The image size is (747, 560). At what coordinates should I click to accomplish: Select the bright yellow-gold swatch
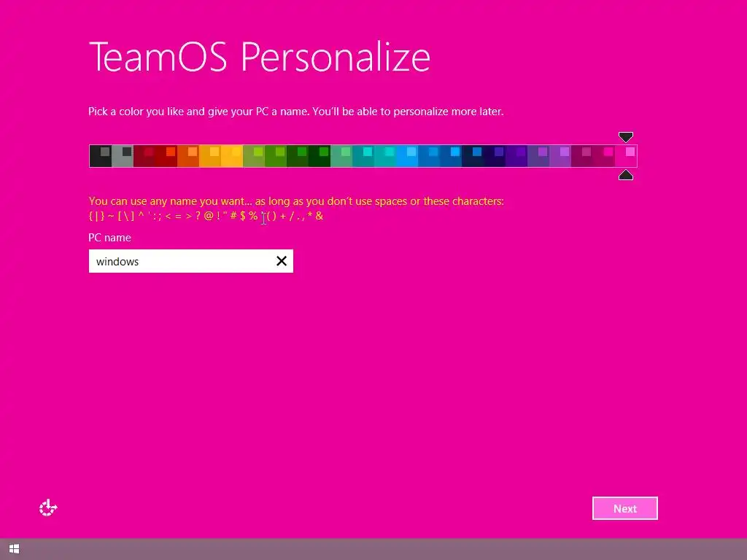point(232,156)
